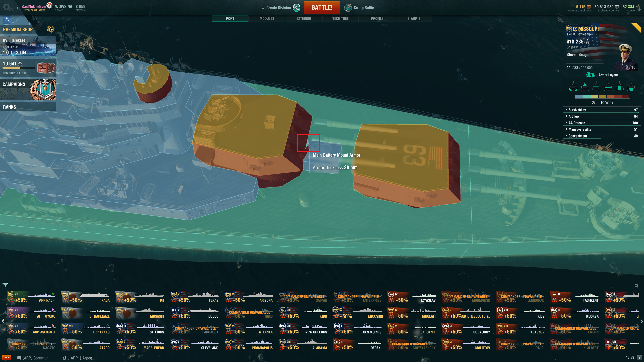Image resolution: width=644 pixels, height=362 pixels.
Task: Switch to the PROFILE tab
Action: [x=377, y=19]
